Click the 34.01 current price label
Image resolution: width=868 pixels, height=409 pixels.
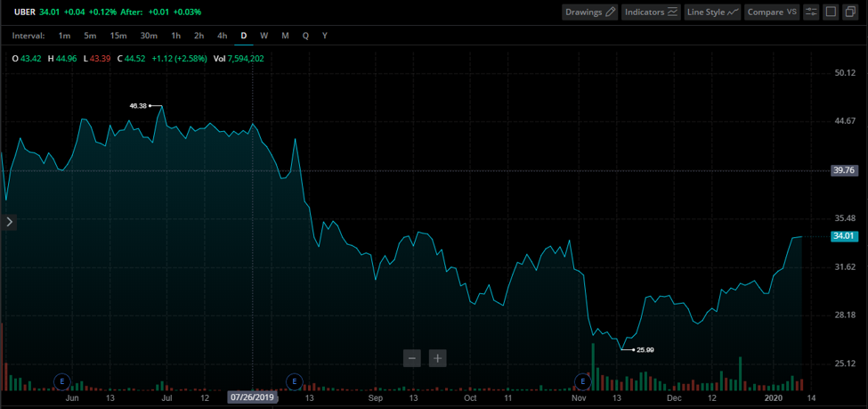[x=845, y=237]
